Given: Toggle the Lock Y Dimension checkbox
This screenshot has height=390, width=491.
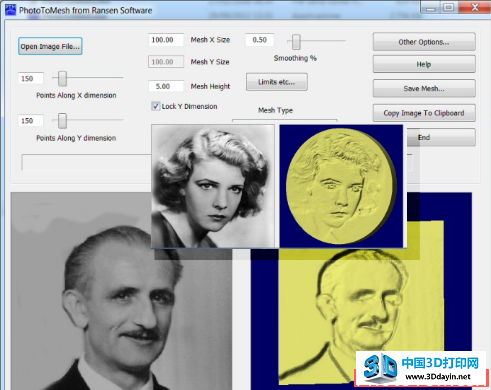Looking at the screenshot, I should click(156, 106).
